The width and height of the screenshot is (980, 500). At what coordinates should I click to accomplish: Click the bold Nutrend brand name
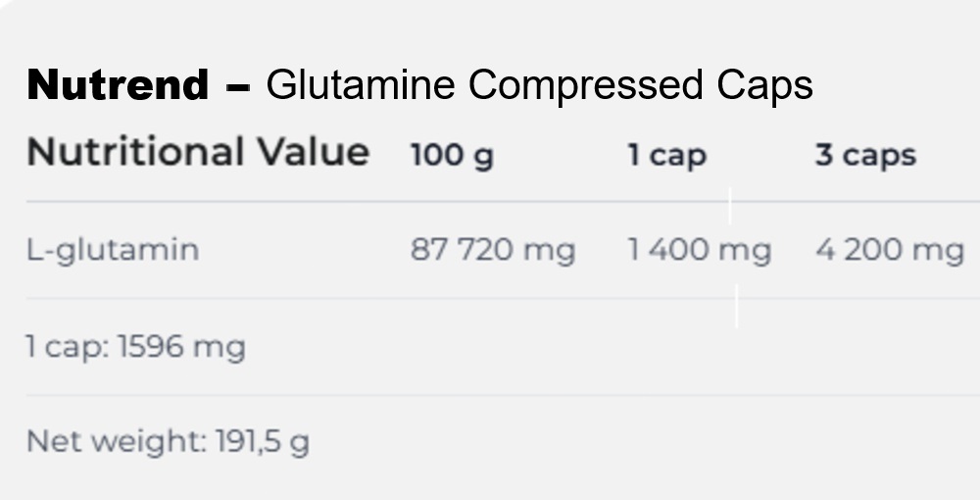(118, 86)
